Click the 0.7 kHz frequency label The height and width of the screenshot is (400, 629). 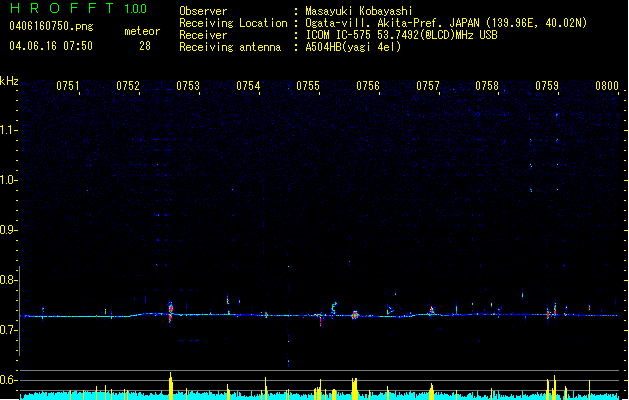point(9,330)
